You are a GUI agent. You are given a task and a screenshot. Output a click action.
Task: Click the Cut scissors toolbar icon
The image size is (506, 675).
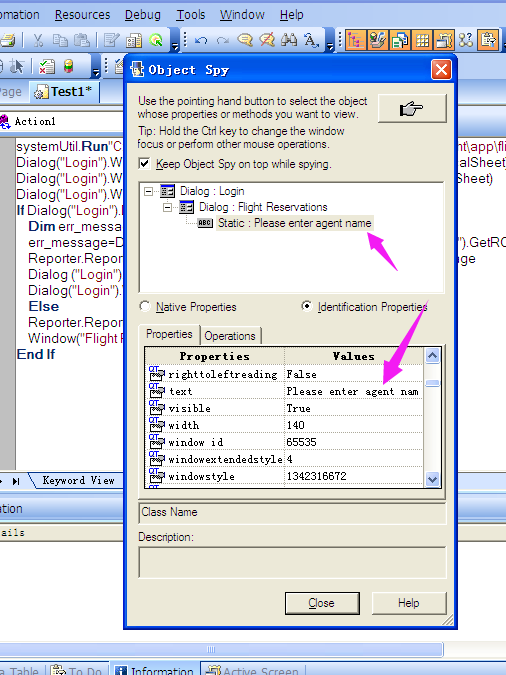pos(38,40)
